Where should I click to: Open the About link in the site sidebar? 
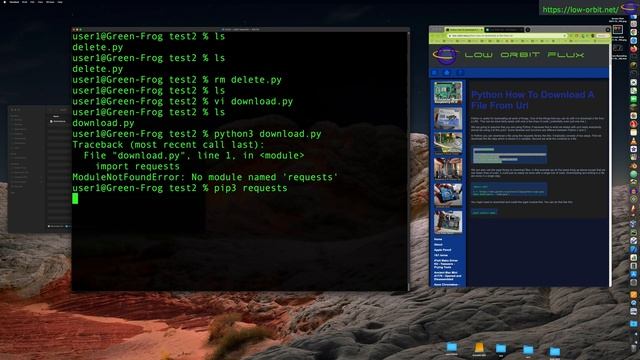[x=438, y=244]
